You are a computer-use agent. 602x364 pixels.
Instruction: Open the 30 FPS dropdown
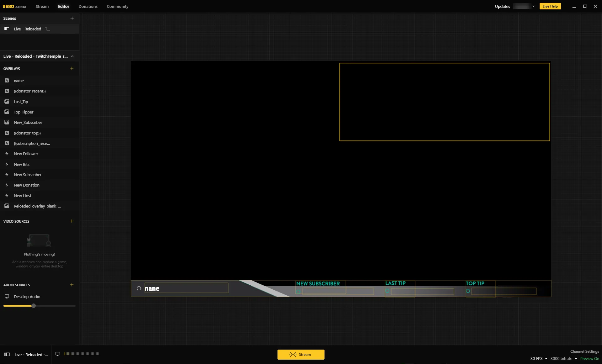(538, 358)
